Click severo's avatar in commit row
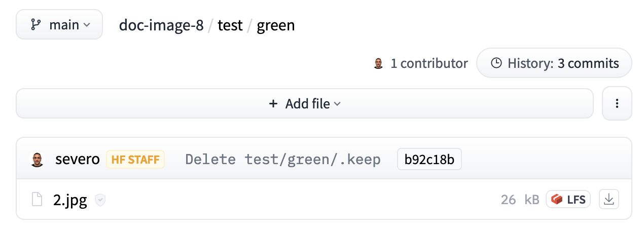The width and height of the screenshot is (644, 232). [37, 160]
